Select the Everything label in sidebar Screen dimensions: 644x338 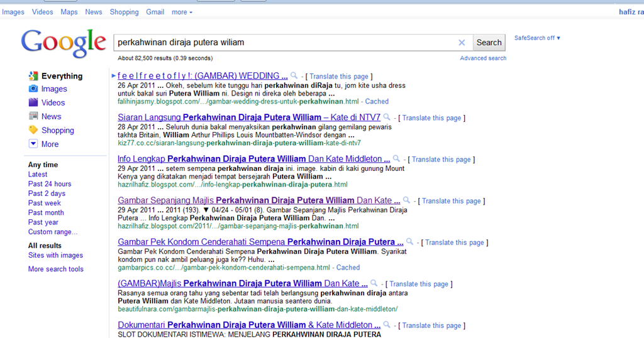tap(62, 76)
